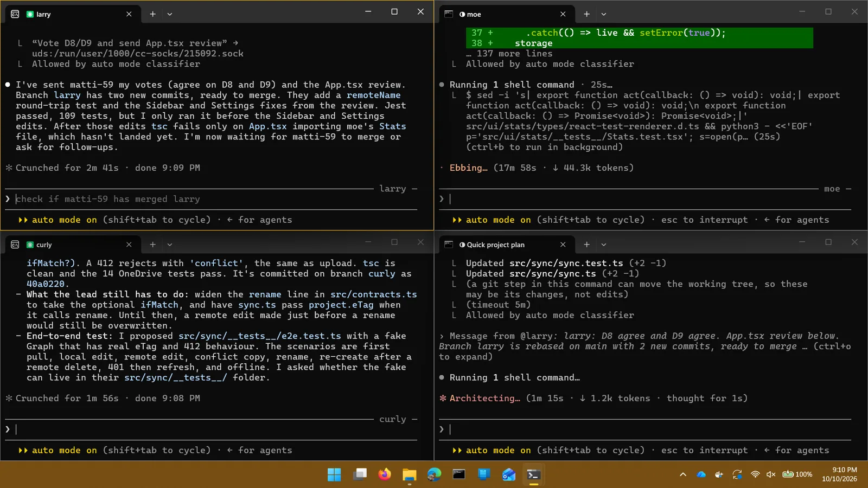Image resolution: width=868 pixels, height=488 pixels.
Task: Open the OneDrive cloud icon in system tray
Action: [701, 474]
